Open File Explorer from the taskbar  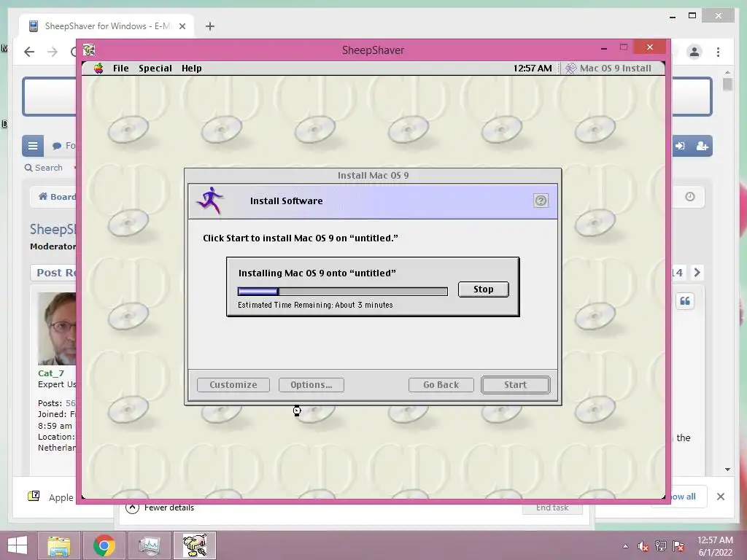click(x=58, y=545)
